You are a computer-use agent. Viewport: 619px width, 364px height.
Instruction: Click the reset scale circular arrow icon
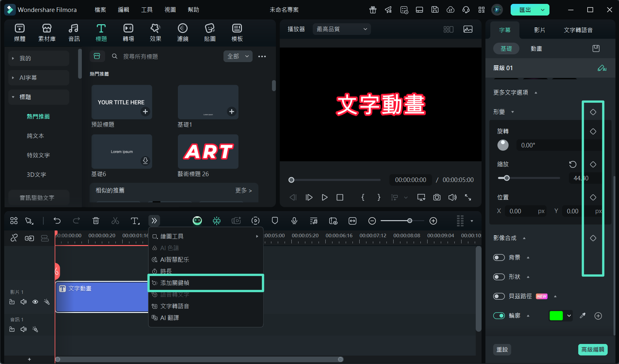click(x=573, y=164)
